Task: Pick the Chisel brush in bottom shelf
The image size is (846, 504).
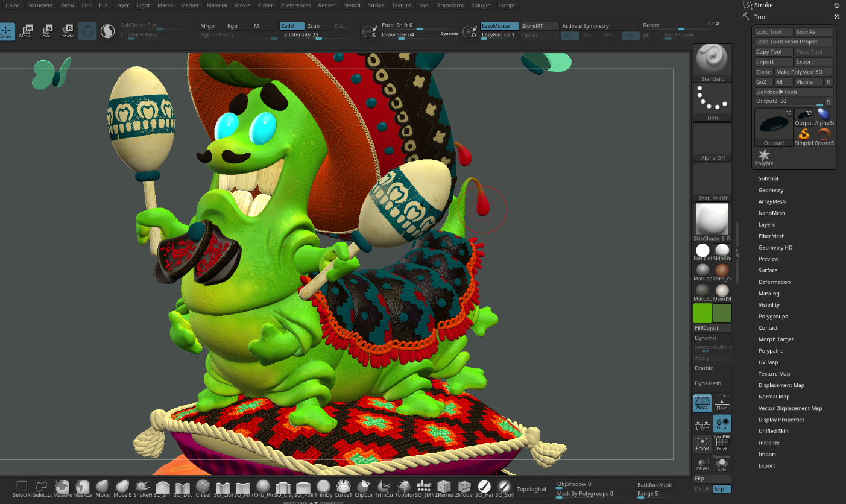Action: click(203, 488)
